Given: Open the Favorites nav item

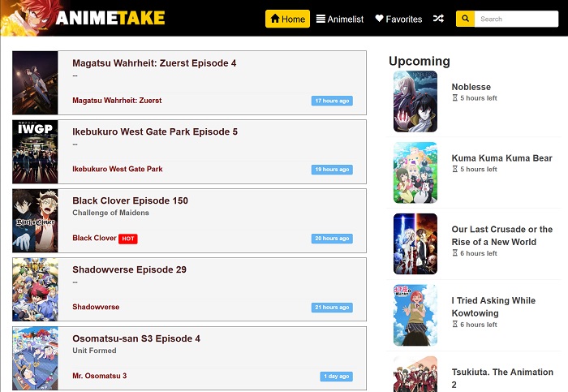Looking at the screenshot, I should (398, 19).
